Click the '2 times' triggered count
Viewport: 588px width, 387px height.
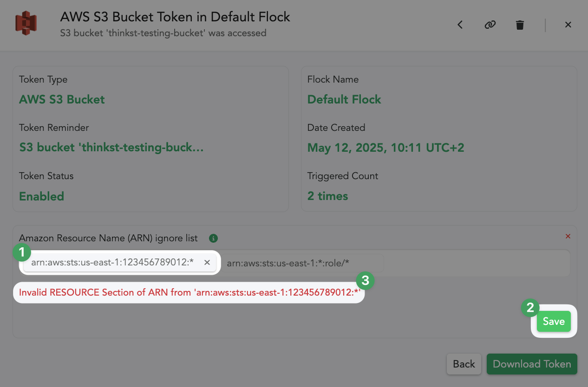tap(327, 196)
